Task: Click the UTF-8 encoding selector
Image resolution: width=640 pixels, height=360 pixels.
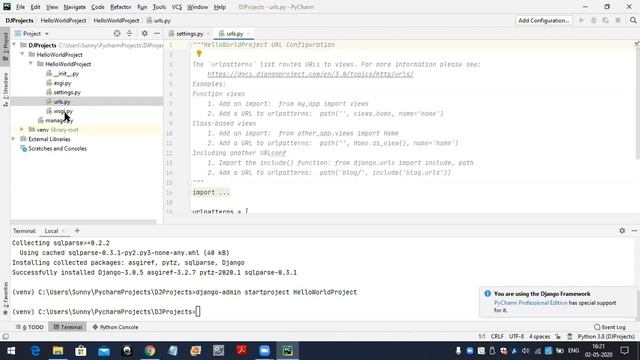Action: pos(516,337)
